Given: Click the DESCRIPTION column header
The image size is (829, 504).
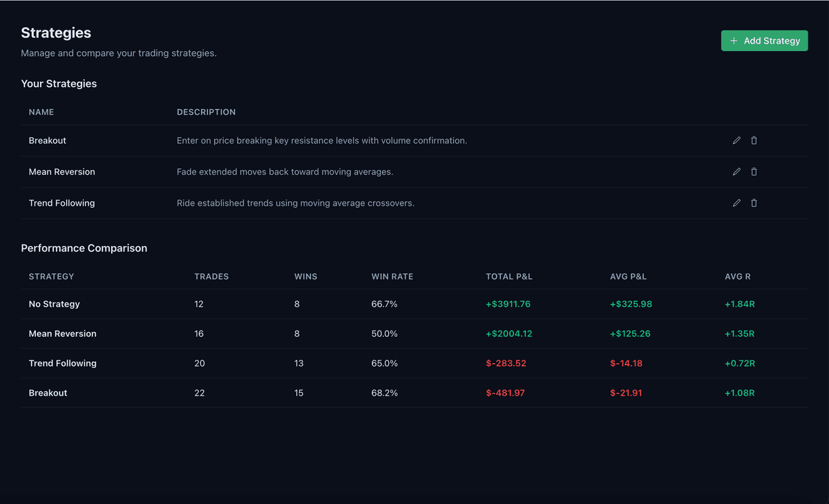Looking at the screenshot, I should pos(206,112).
